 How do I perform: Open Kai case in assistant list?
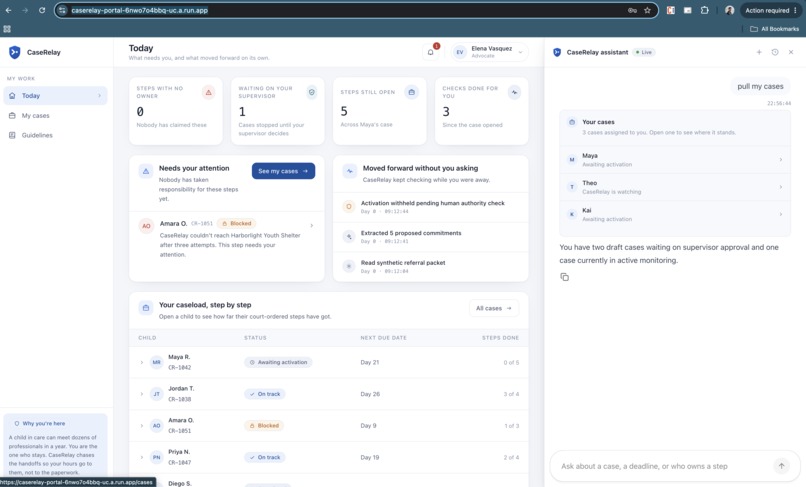[x=674, y=214]
